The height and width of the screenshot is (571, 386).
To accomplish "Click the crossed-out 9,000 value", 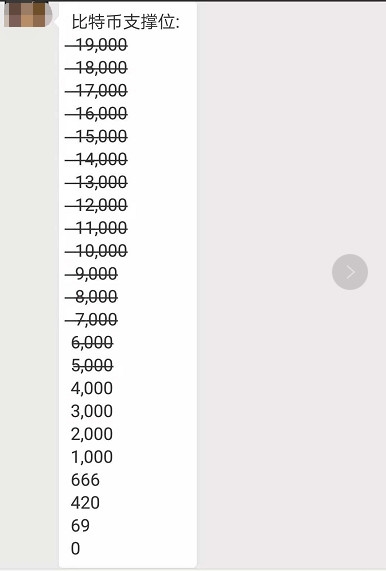I will point(91,274).
